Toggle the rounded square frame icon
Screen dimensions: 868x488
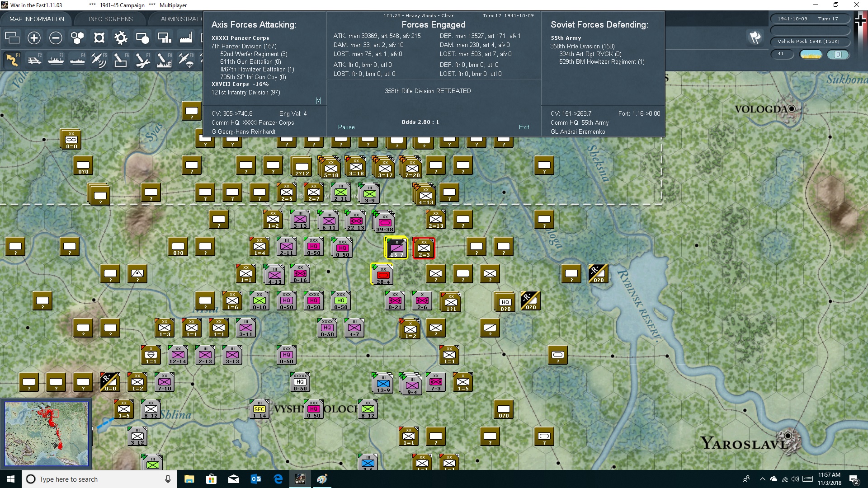(x=99, y=38)
